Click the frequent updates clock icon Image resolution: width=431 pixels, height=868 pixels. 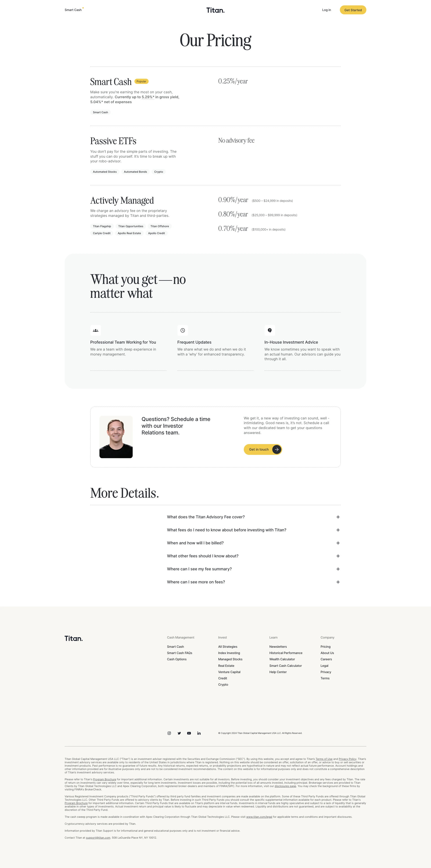click(182, 330)
